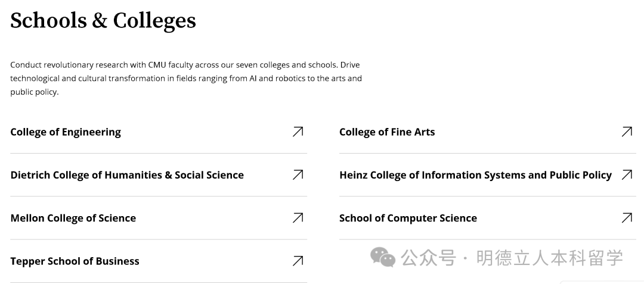Click the arrow icon for Tepper School of Business
Viewport: 644px width, 284px height.
coord(298,261)
